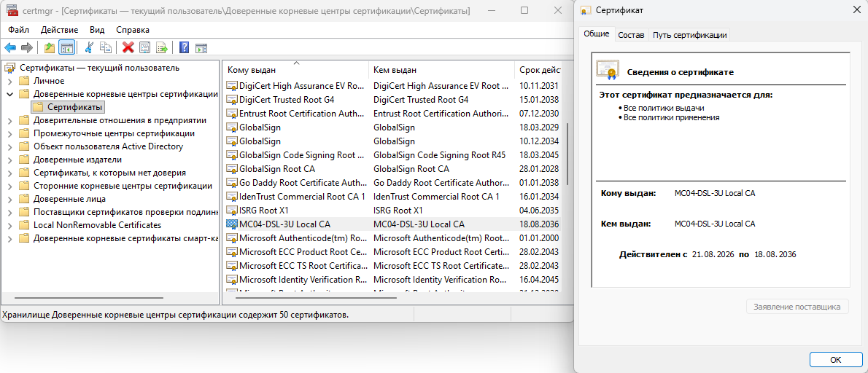868x373 pixels.
Task: Expand the Доверенные лица node
Action: [x=9, y=199]
